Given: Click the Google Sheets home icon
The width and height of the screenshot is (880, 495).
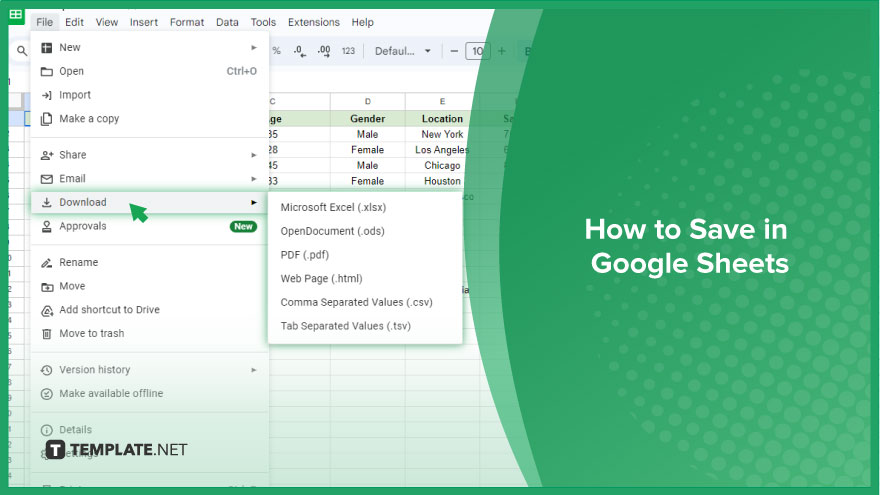Looking at the screenshot, I should pyautogui.click(x=16, y=14).
